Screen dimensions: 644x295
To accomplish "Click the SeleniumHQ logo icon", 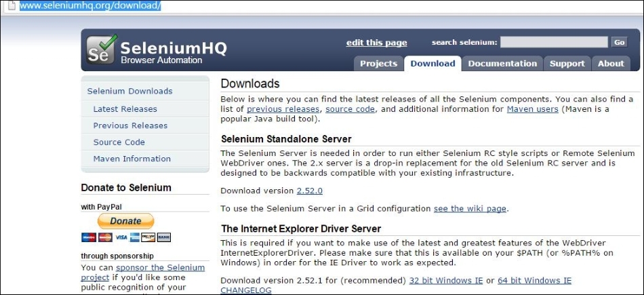I will [x=101, y=50].
